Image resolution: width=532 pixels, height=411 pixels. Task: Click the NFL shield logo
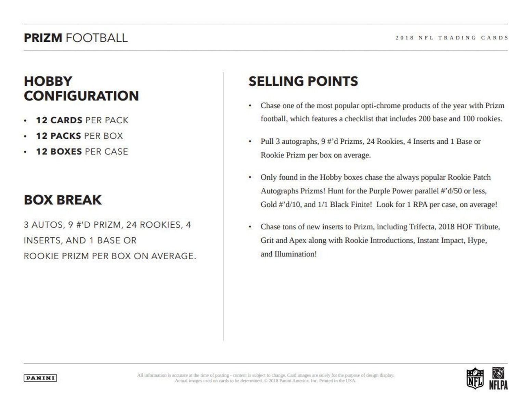pyautogui.click(x=475, y=378)
